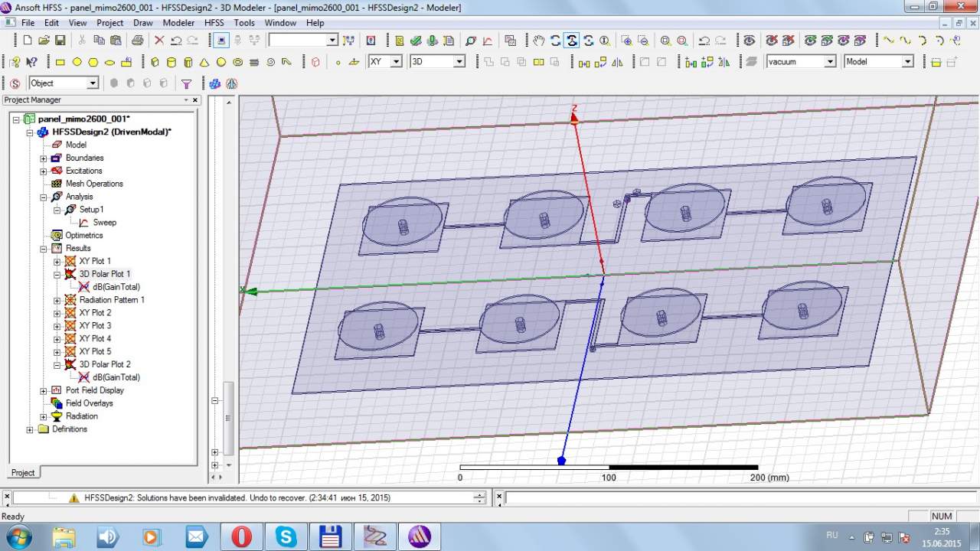
Task: Click the Project tab at panel bottom
Action: (23, 472)
